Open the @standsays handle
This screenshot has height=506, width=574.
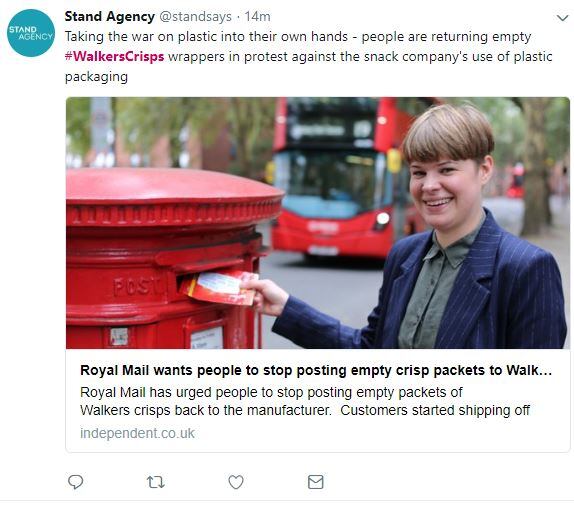click(196, 16)
